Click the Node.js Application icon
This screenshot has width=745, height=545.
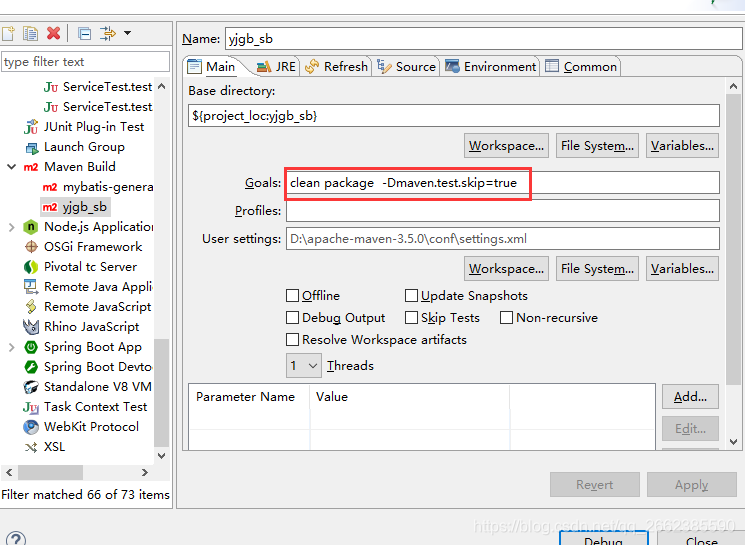point(31,227)
